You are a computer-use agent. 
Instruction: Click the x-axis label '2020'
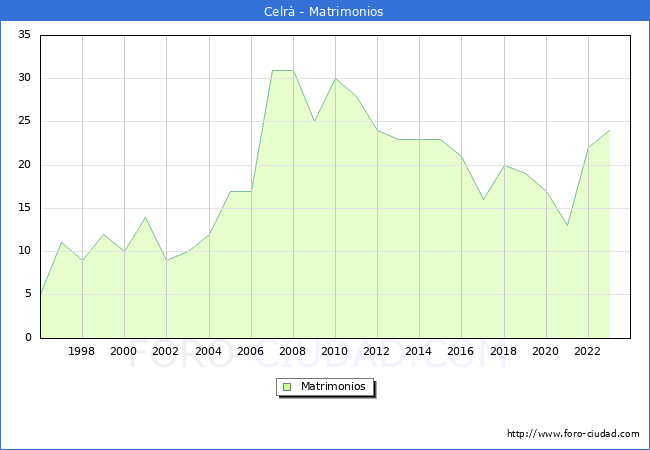[x=545, y=351]
